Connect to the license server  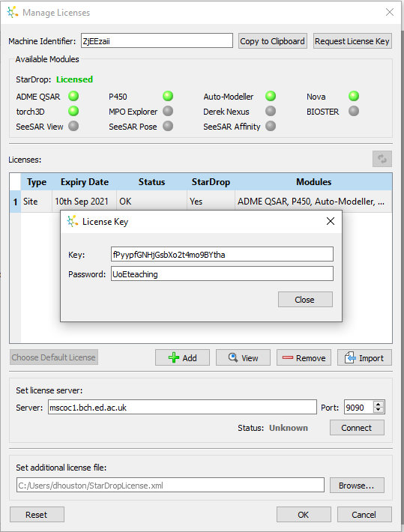357,428
